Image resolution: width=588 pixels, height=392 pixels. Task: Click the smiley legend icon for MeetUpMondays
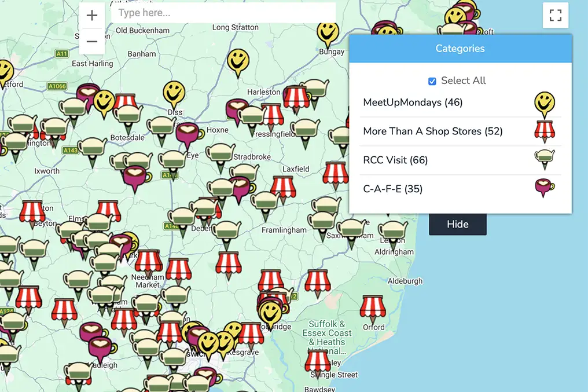[545, 104]
